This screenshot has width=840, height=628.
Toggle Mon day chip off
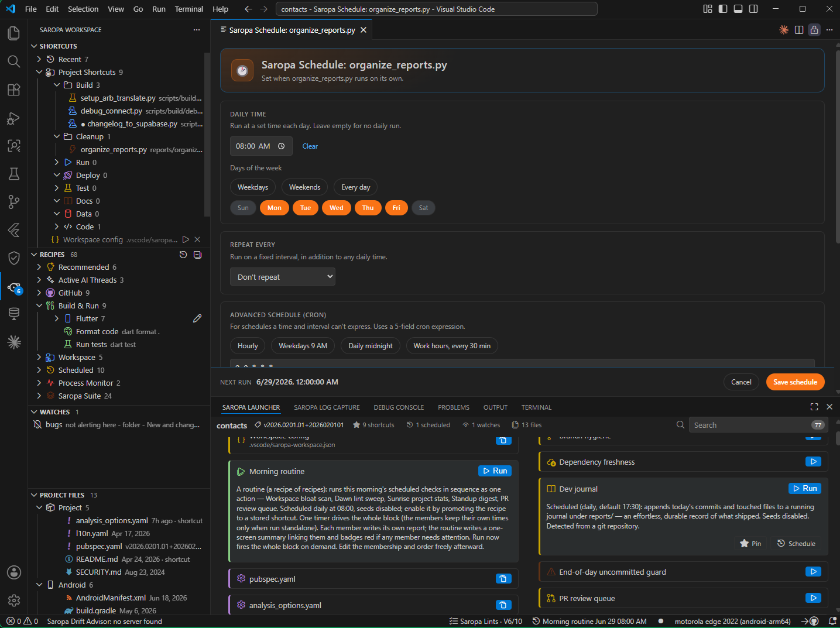point(275,208)
